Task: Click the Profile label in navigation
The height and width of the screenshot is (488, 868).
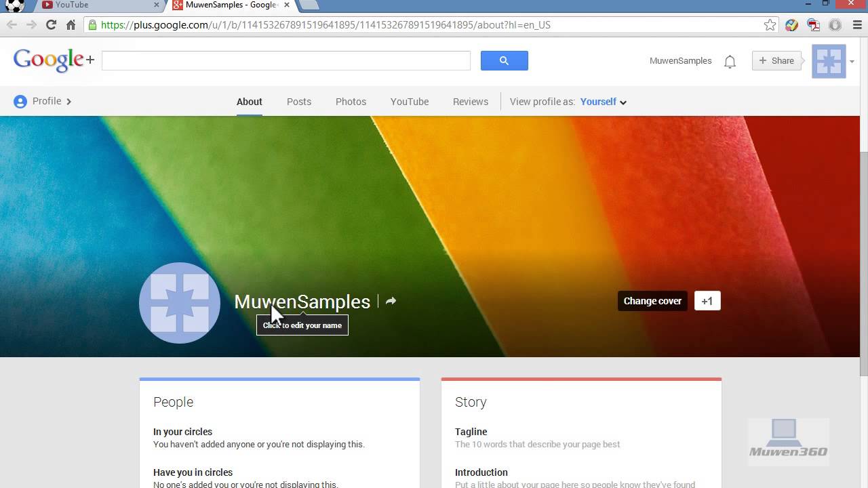Action: click(47, 101)
